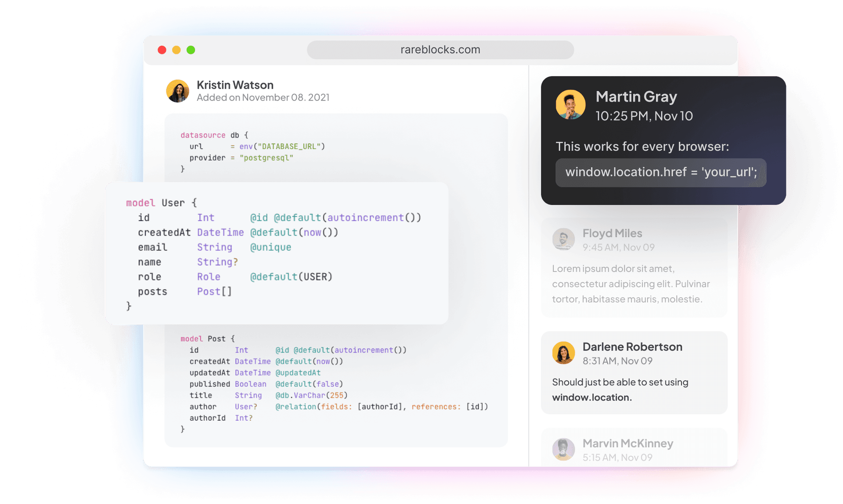Click Floyd Miles' Lorem ipsum comment
843x504 pixels.
click(630, 284)
